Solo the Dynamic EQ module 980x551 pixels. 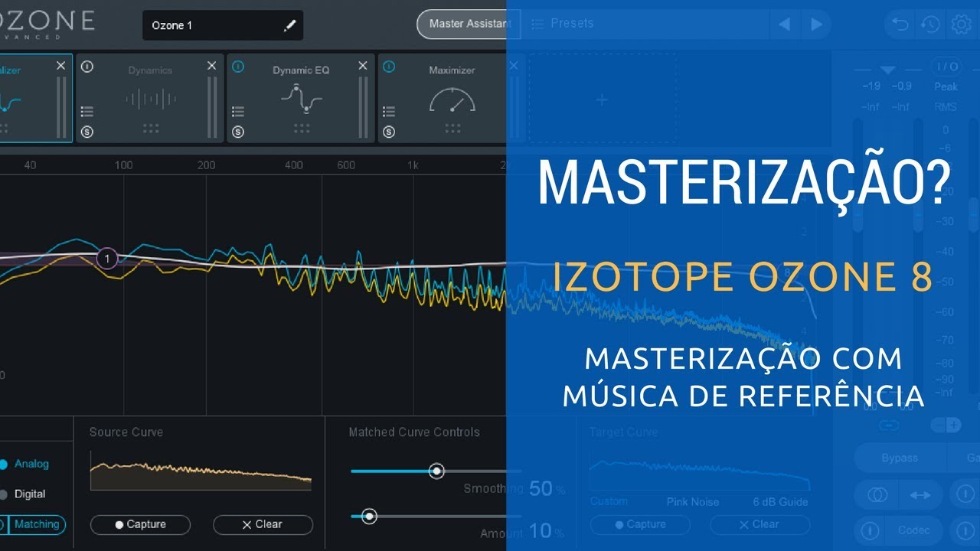[238, 132]
